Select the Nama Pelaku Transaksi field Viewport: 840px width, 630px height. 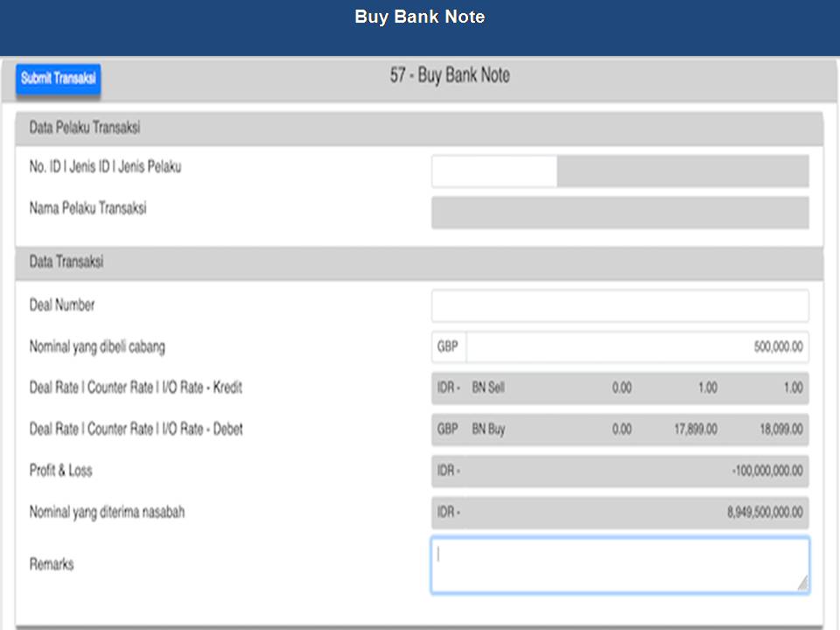click(x=619, y=213)
